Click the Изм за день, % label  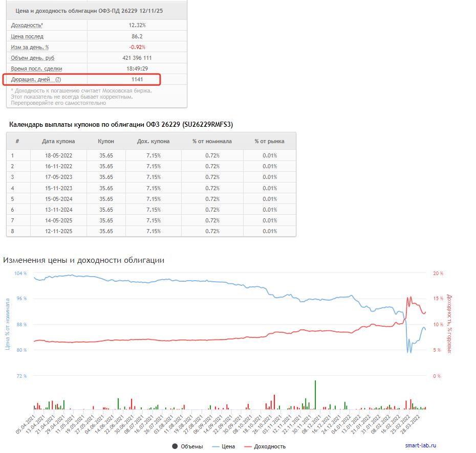30,47
